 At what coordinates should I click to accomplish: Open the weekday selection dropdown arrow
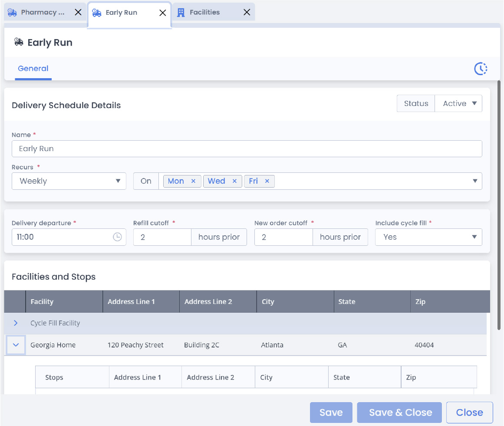click(x=476, y=181)
